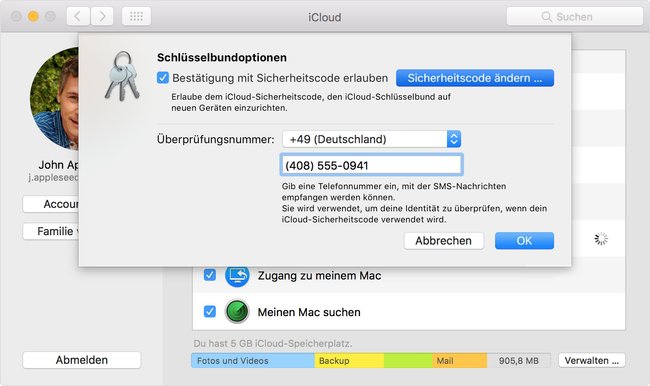Image resolution: width=650 pixels, height=386 pixels.
Task: Uncheck Bestätigung mit Sicherheitscode erlauben
Action: click(x=163, y=78)
